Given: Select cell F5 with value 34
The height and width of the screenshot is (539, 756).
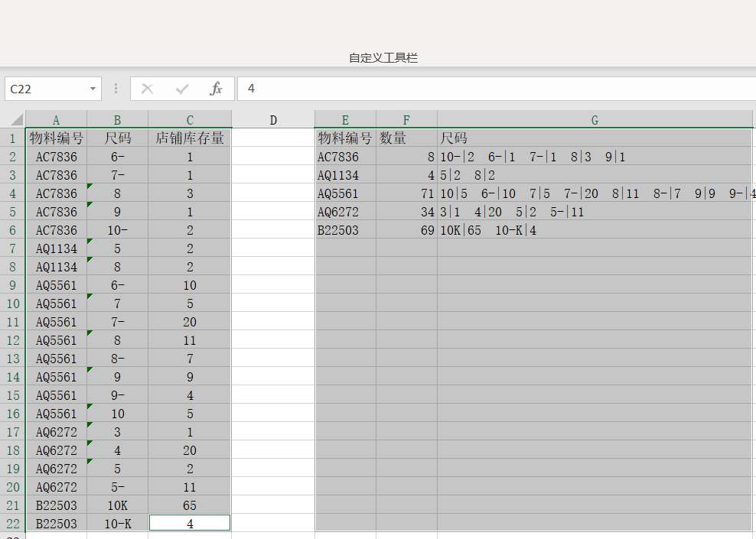Looking at the screenshot, I should [406, 212].
